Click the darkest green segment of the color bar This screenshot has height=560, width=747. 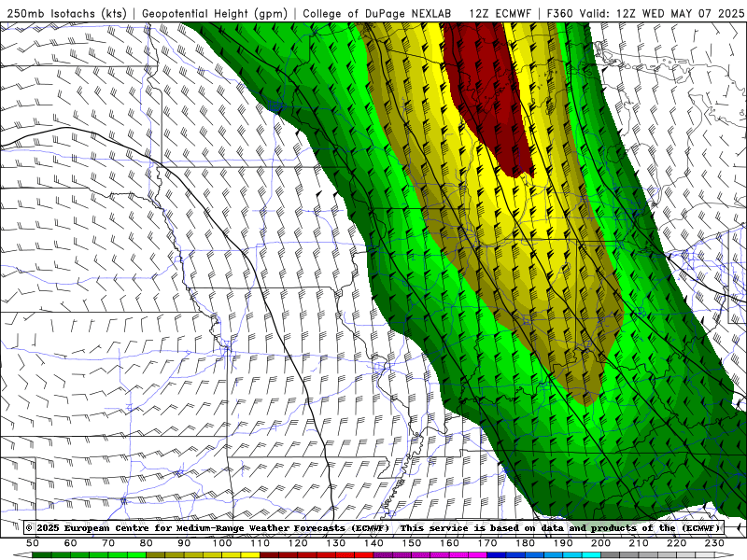tap(41, 554)
